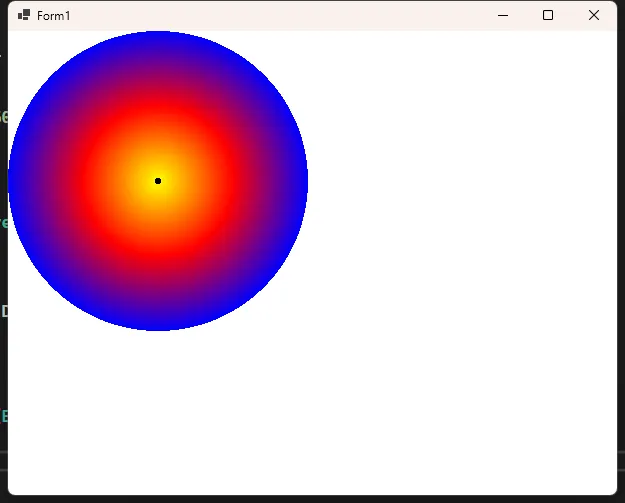
Task: Click the Form1 application icon in title bar
Action: click(24, 15)
